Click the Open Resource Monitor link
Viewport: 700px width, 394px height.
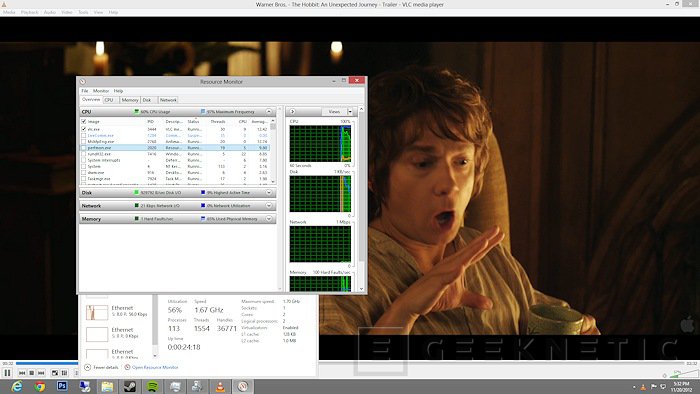point(155,367)
